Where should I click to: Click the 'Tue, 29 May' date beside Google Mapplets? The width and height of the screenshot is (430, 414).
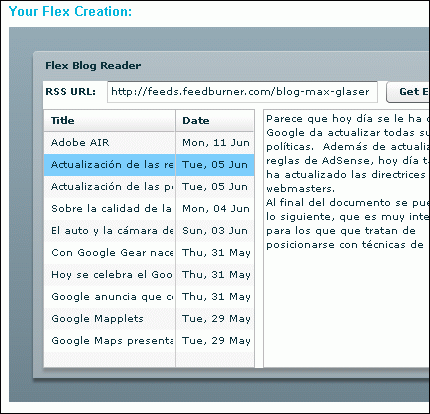click(x=215, y=319)
